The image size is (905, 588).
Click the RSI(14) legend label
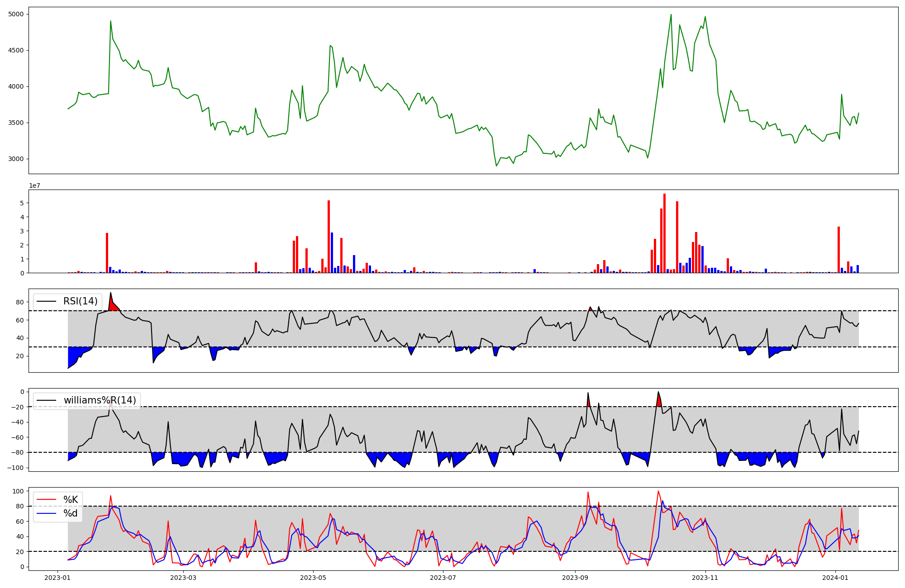pos(80,301)
